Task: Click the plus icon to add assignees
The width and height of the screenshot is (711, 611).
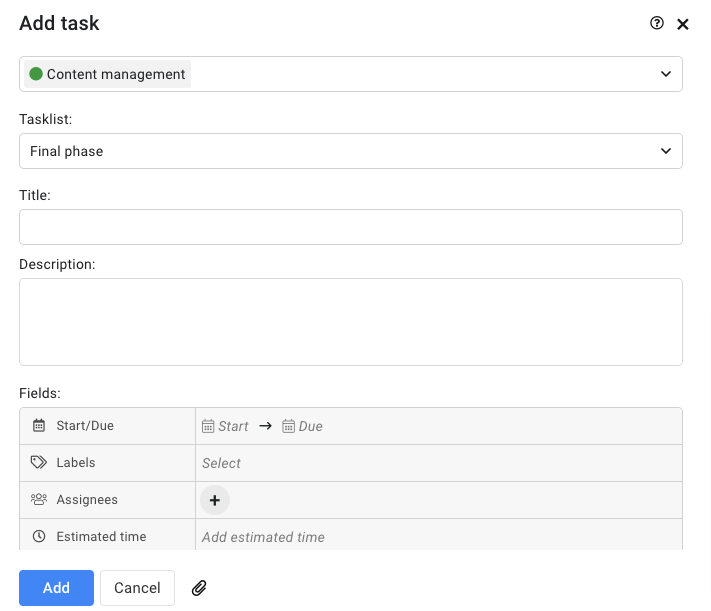Action: pyautogui.click(x=215, y=500)
